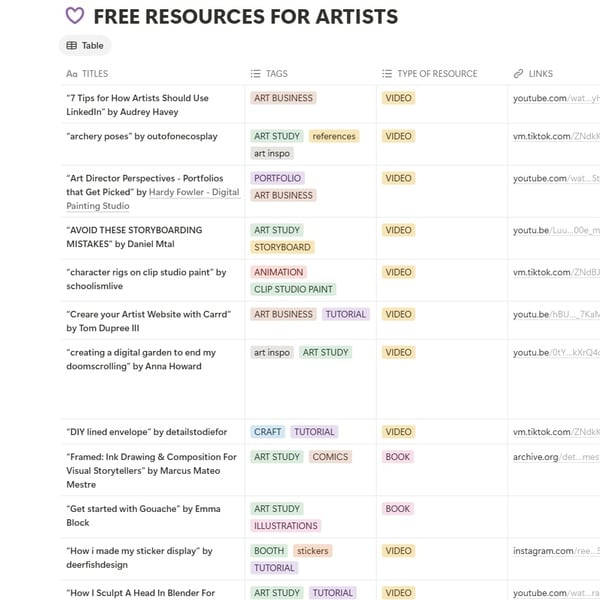Screen dimensions: 600x600
Task: Open the archive.org link for Framed book
Action: (556, 457)
